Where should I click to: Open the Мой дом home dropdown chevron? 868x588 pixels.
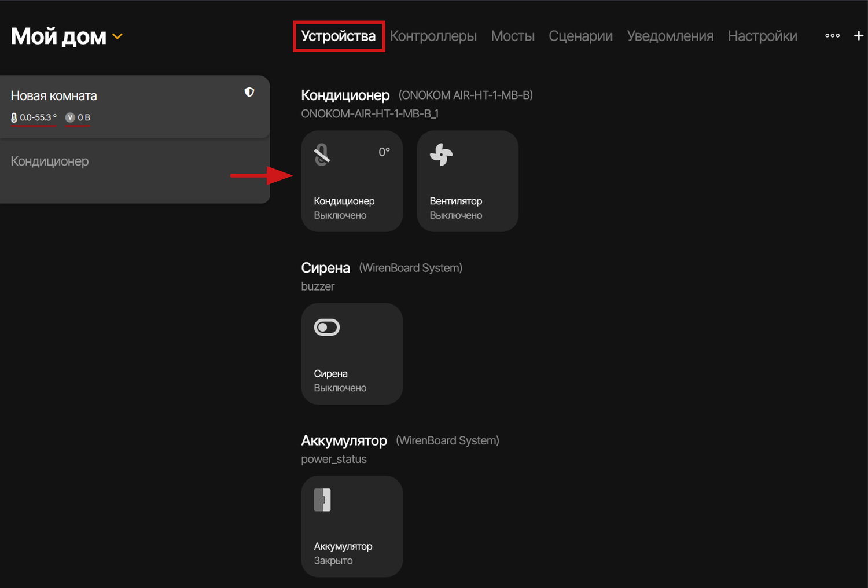coord(117,36)
